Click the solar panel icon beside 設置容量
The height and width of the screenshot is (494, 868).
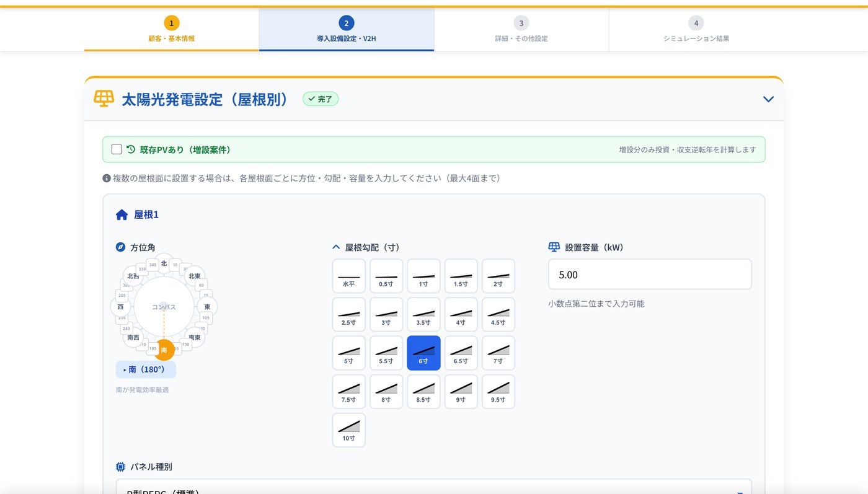pos(554,247)
